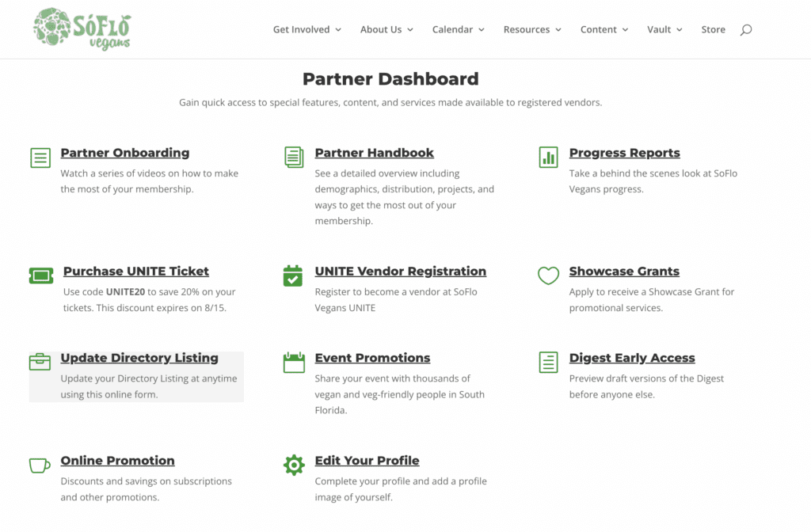
Task: Click the 'Apply to receive a Showcase Grant' text
Action: tap(652, 299)
